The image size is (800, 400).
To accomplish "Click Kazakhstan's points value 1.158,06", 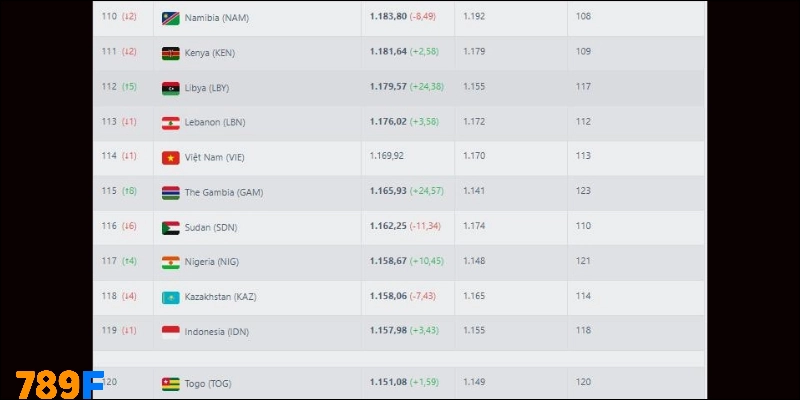I will coord(387,297).
